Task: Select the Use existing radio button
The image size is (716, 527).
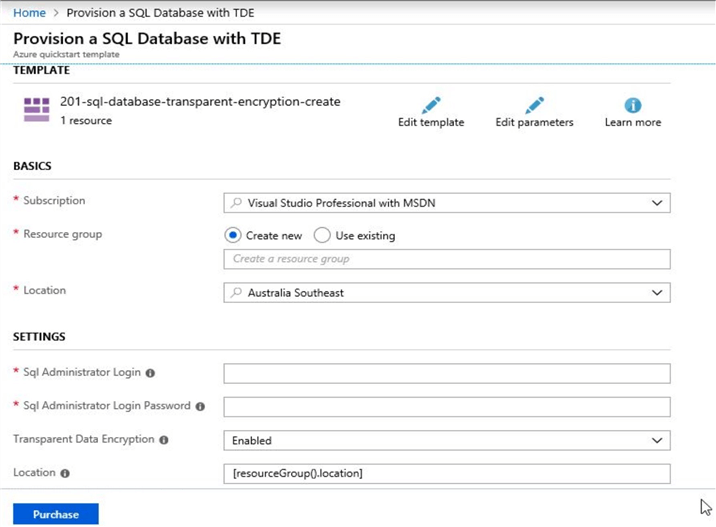Action: coord(322,236)
